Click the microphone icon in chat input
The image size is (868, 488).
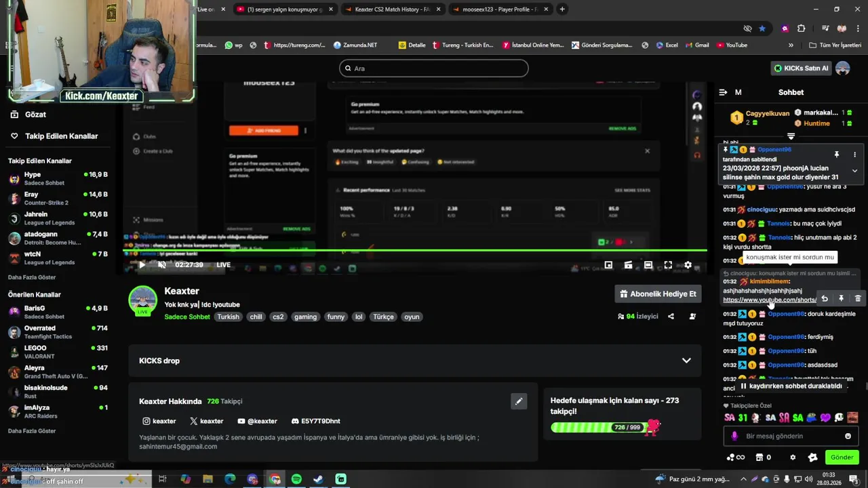(x=734, y=436)
